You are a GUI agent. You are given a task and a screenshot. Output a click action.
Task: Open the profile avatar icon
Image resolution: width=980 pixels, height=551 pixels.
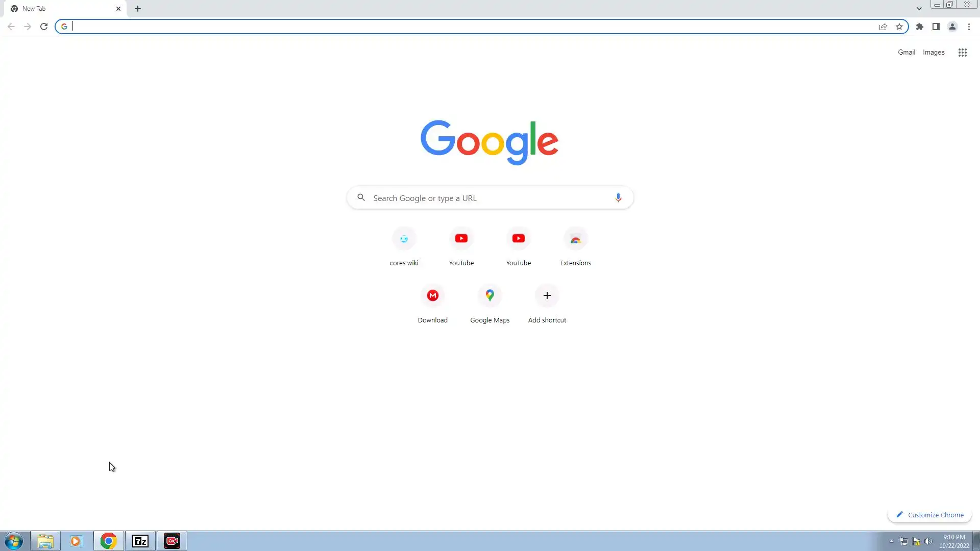point(952,27)
